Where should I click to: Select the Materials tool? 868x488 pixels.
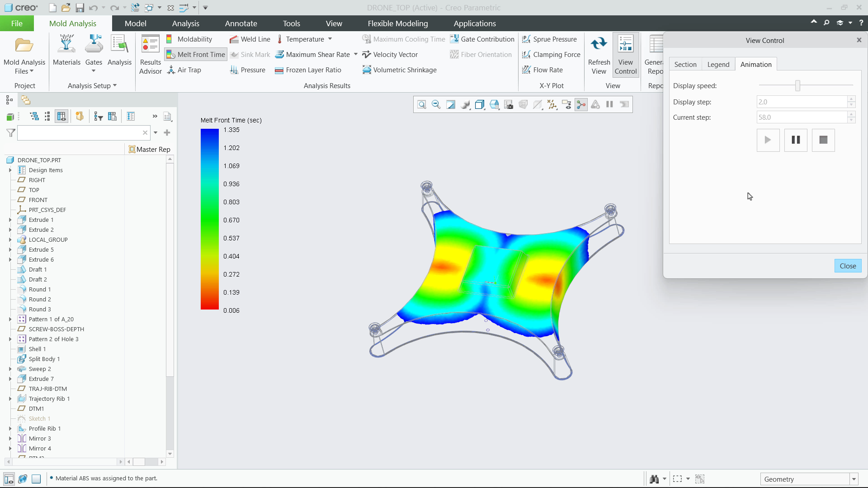(x=66, y=54)
